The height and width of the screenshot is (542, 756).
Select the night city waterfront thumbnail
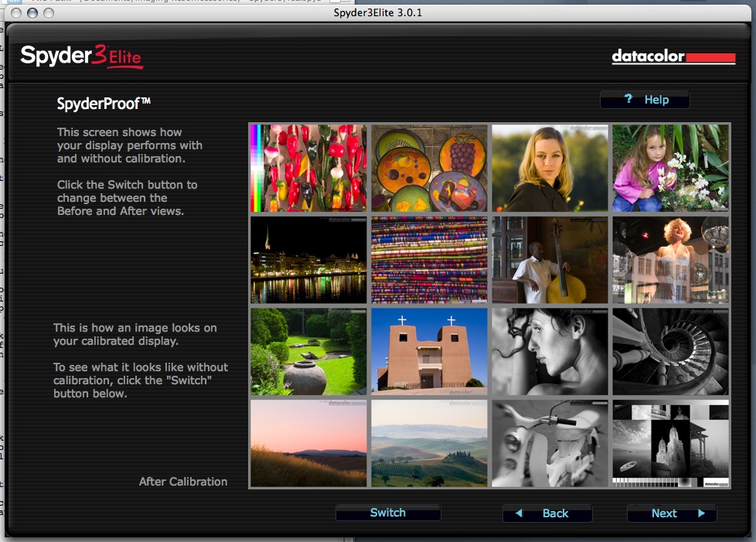coord(308,260)
